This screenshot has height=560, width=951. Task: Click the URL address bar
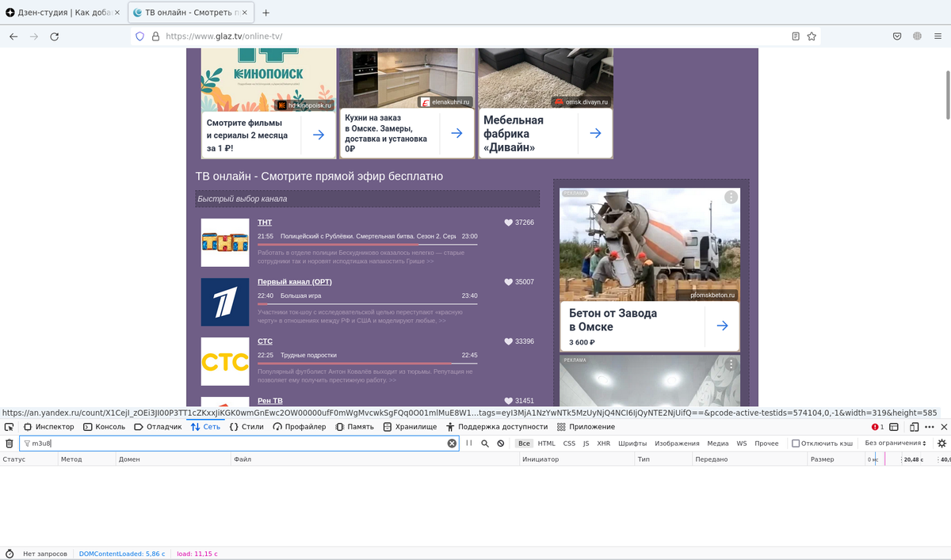click(x=475, y=36)
